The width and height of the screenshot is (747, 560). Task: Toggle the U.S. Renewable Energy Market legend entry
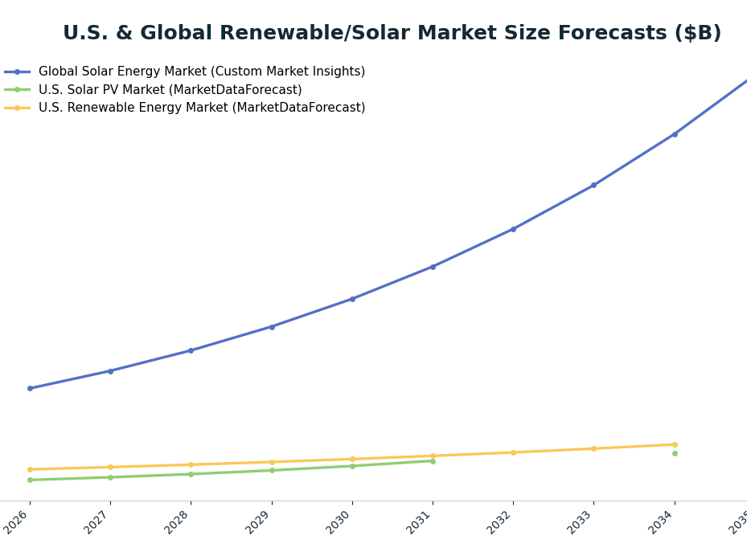[184, 108]
